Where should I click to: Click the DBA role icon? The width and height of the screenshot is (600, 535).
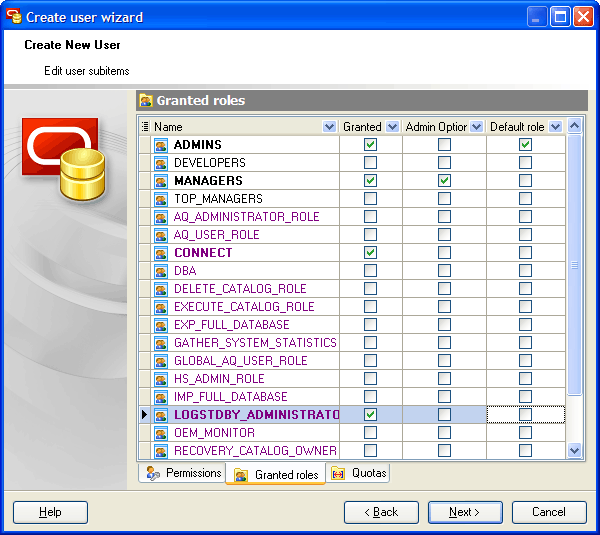click(161, 271)
